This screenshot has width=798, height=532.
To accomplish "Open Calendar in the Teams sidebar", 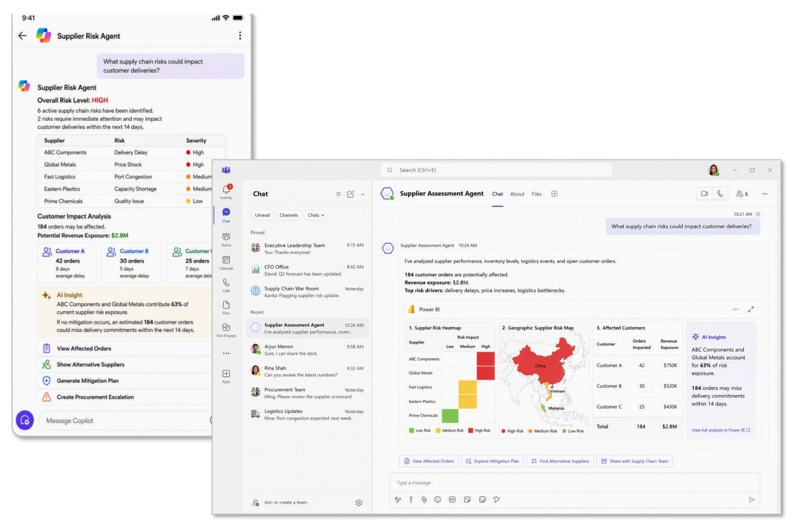I will (226, 262).
